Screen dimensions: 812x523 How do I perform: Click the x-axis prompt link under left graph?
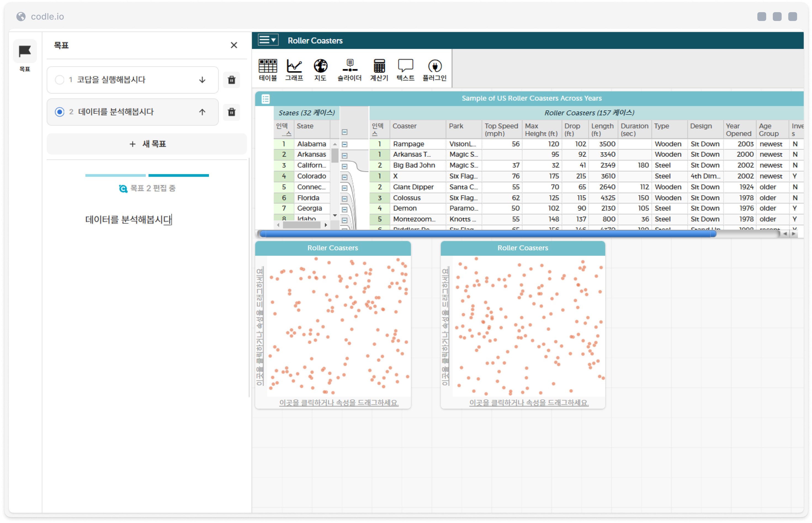point(339,402)
